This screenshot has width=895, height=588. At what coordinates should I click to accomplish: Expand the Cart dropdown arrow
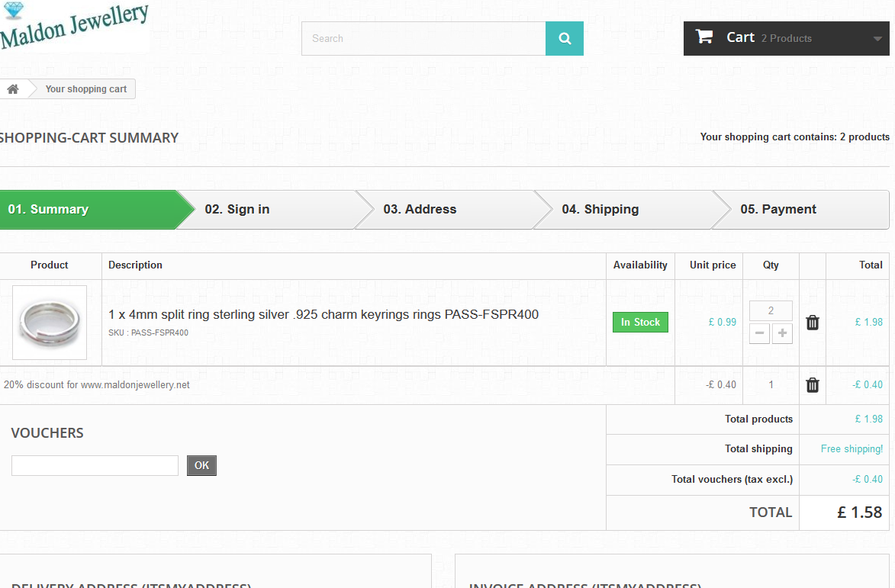pos(877,39)
